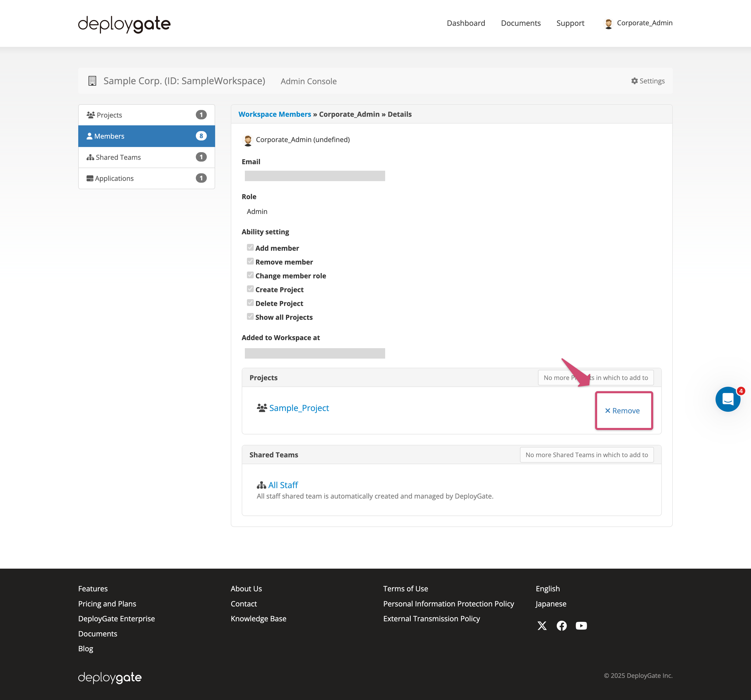The height and width of the screenshot is (700, 751).
Task: Open the Sample_Project link
Action: 299,408
